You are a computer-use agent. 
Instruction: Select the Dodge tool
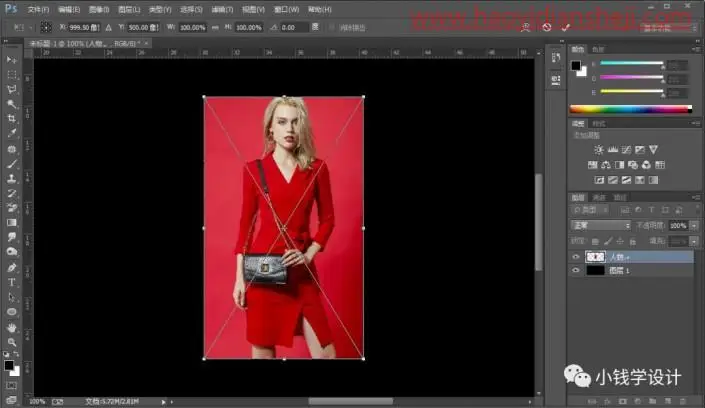tap(11, 252)
